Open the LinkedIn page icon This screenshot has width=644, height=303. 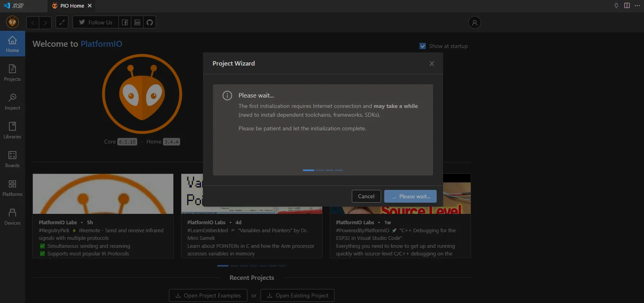click(137, 22)
